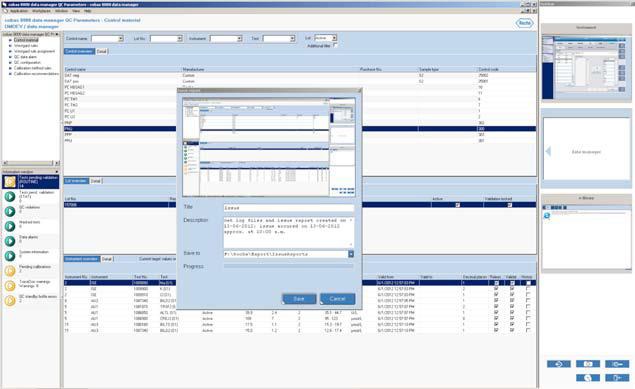Toggle the Additional filter checkbox
Image resolution: width=635 pixels, height=389 pixels.
pyautogui.click(x=335, y=45)
